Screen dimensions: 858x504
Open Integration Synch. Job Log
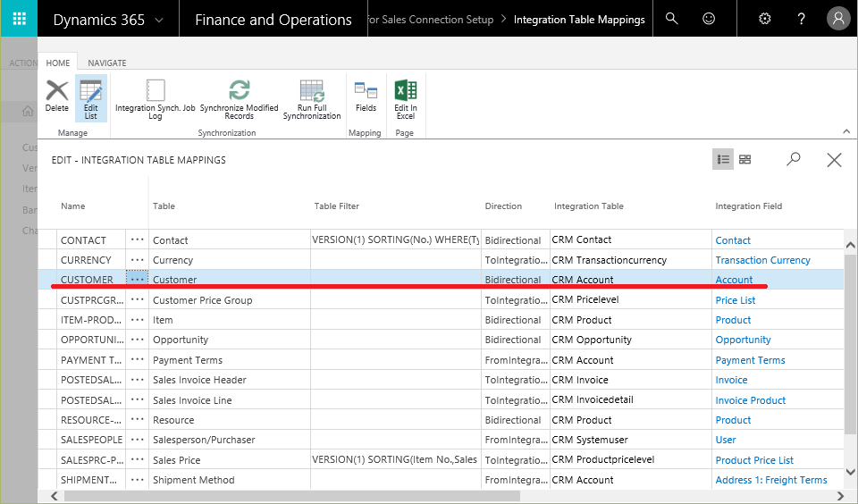[x=156, y=99]
